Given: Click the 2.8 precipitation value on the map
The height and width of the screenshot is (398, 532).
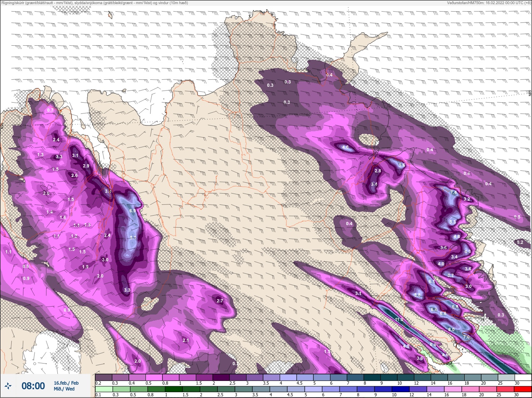Looking at the screenshot, I should [378, 171].
